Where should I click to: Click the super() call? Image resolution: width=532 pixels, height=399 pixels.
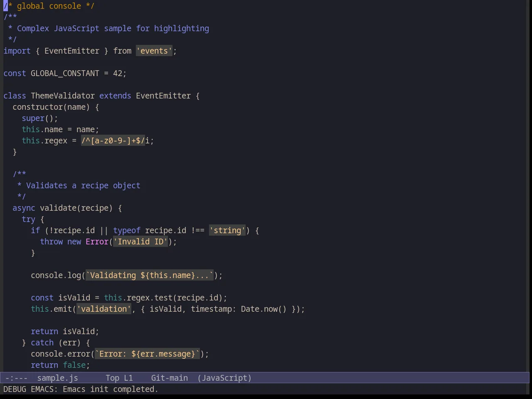tap(38, 118)
